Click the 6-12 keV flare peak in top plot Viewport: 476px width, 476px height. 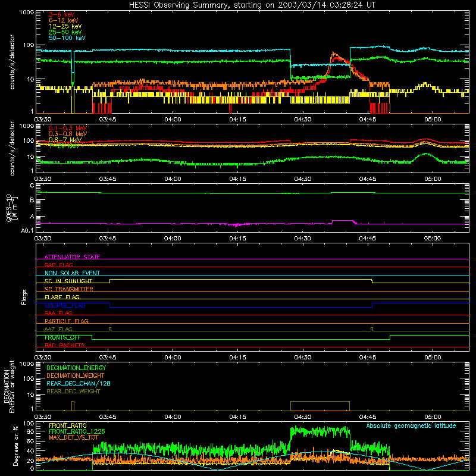pos(334,53)
